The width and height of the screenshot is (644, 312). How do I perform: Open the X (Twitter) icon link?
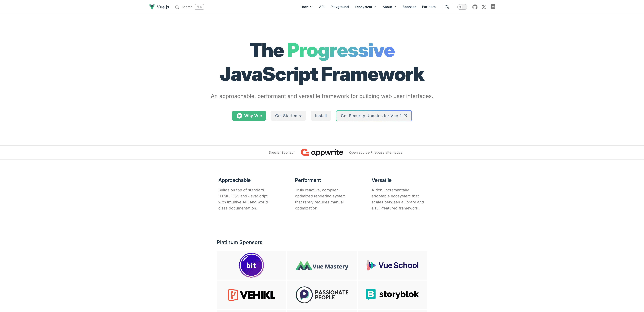pos(484,7)
